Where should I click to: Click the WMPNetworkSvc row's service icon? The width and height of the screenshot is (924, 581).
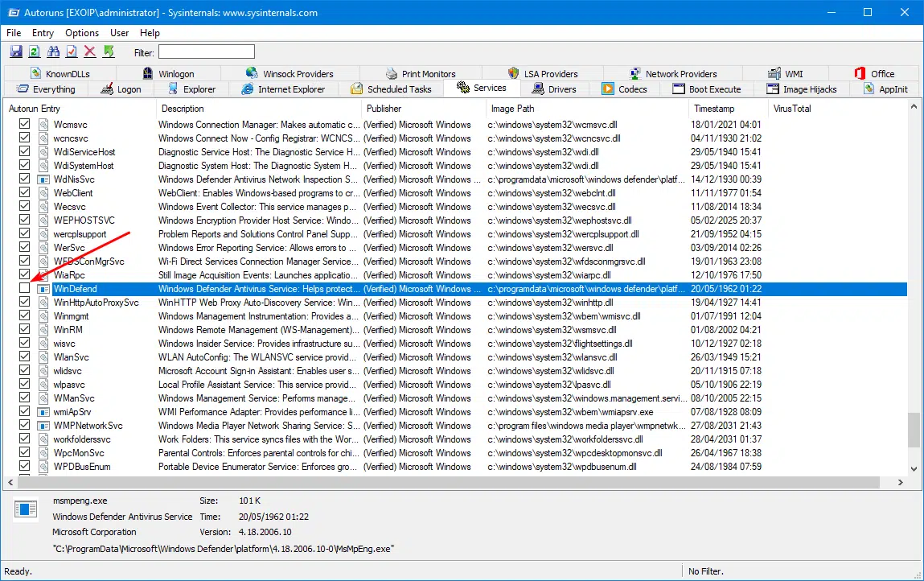pos(43,426)
